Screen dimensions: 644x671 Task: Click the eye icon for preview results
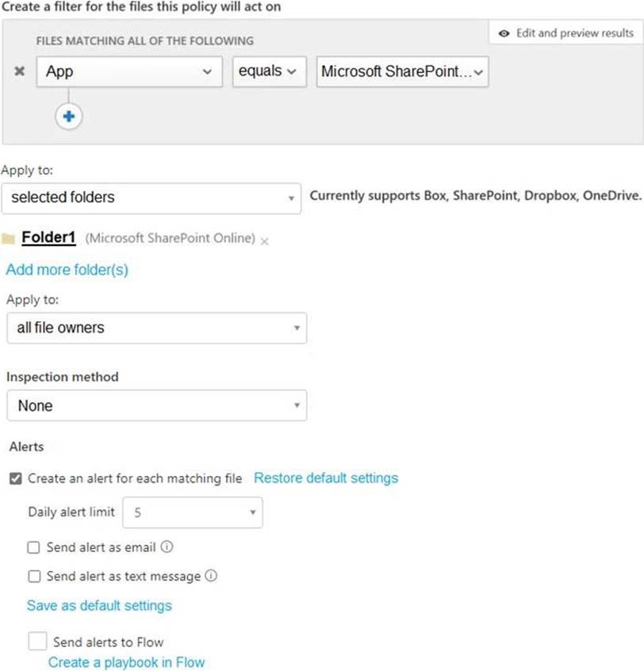(x=504, y=33)
